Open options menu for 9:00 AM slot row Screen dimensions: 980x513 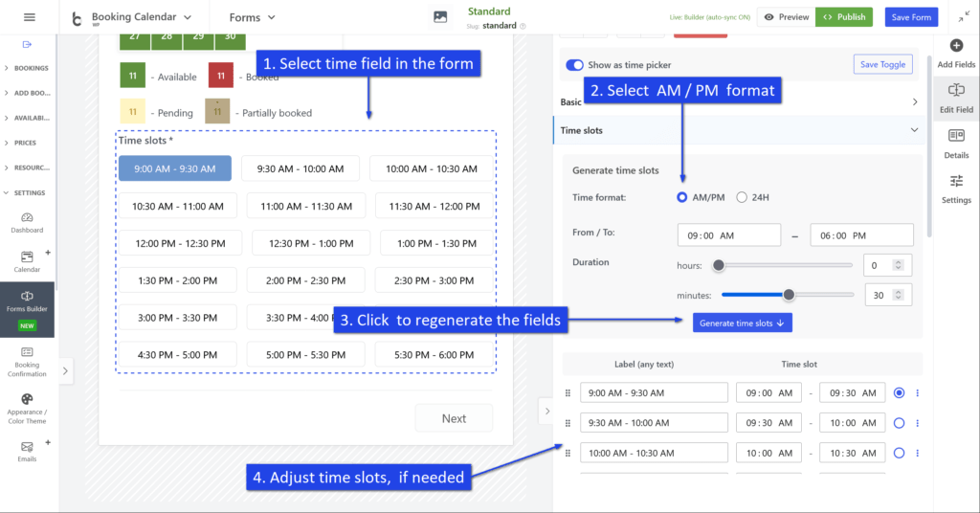(x=918, y=393)
